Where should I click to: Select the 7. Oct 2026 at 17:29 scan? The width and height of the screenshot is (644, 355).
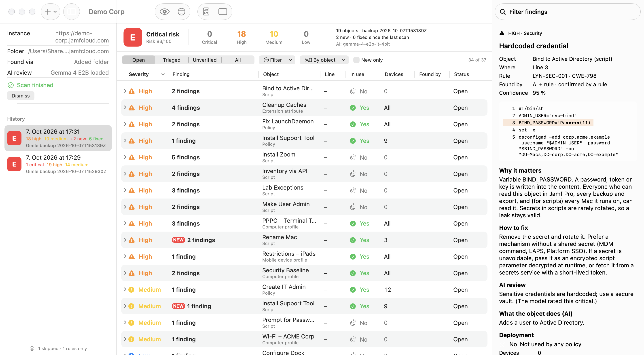coord(58,164)
